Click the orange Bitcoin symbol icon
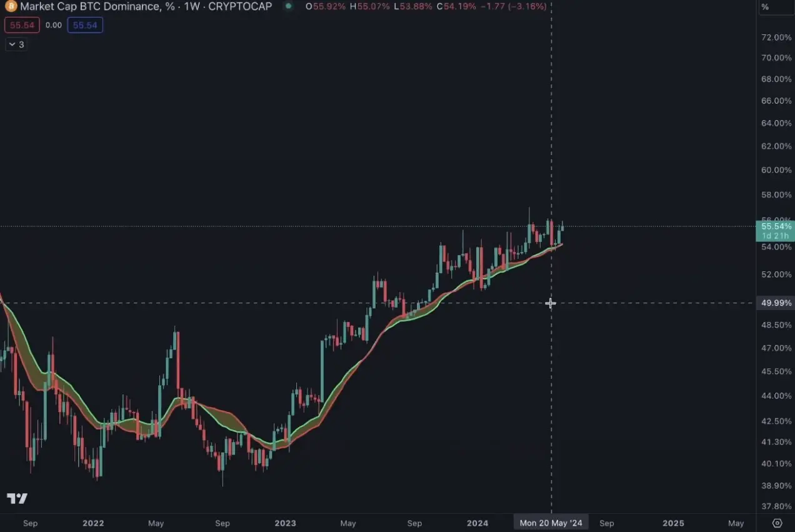Image resolution: width=795 pixels, height=532 pixels. tap(11, 7)
